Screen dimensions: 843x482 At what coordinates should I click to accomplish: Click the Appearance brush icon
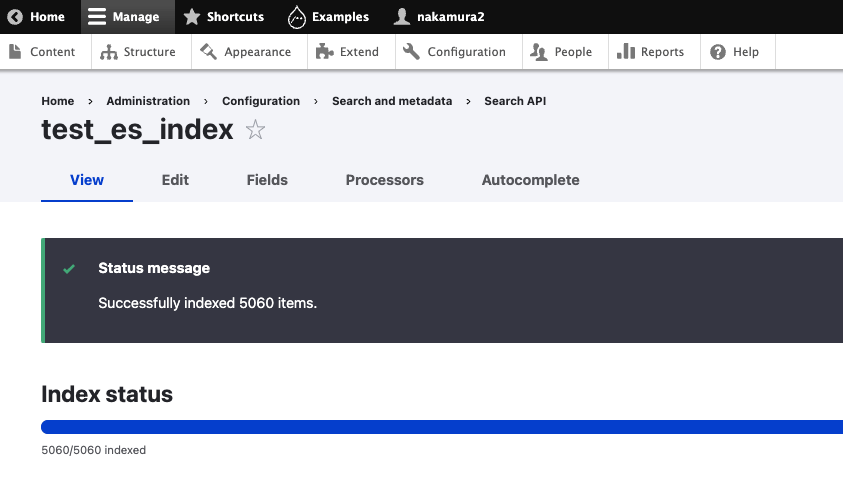pos(208,52)
